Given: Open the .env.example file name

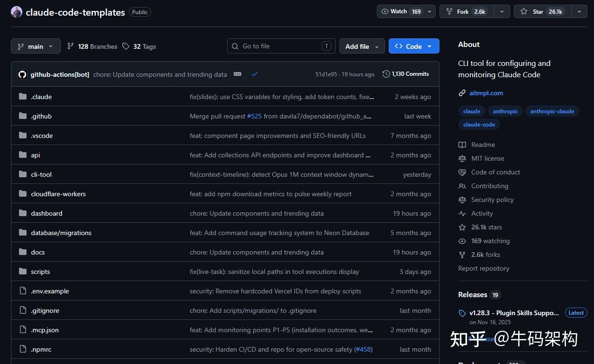Looking at the screenshot, I should (x=50, y=291).
